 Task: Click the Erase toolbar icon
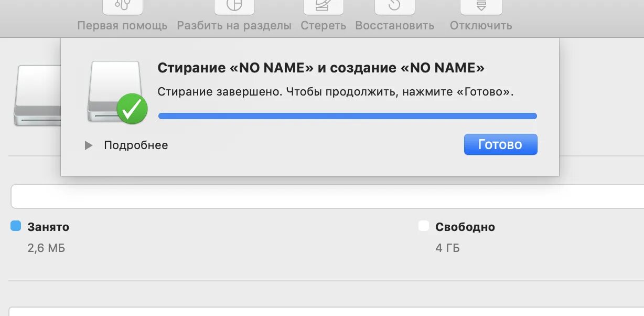pyautogui.click(x=324, y=6)
